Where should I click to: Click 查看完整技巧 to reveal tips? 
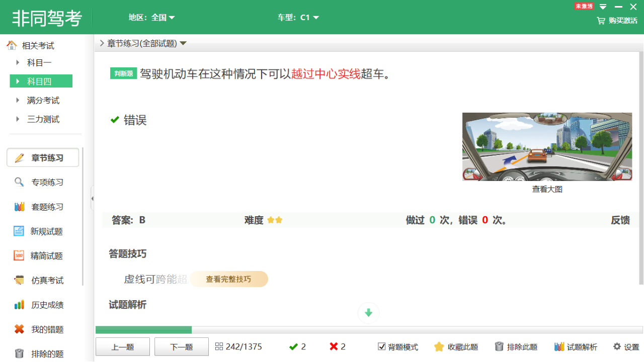click(229, 279)
